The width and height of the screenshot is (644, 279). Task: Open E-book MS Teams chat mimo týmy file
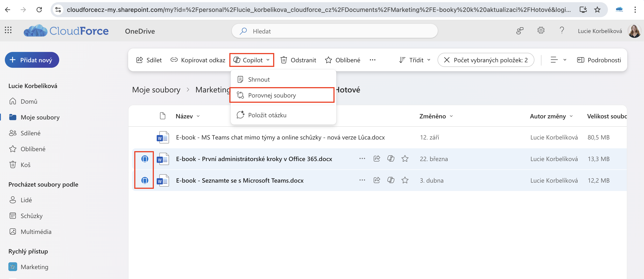coord(280,137)
